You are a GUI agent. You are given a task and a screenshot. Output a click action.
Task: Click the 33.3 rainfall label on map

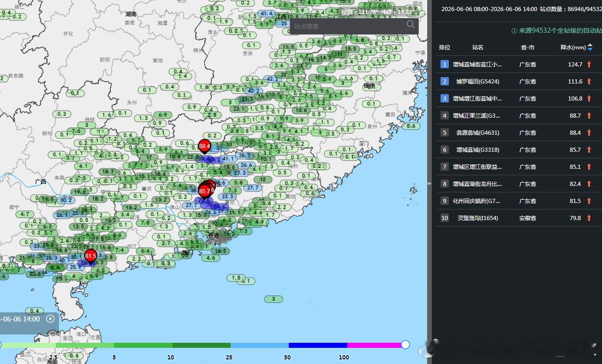point(227,197)
